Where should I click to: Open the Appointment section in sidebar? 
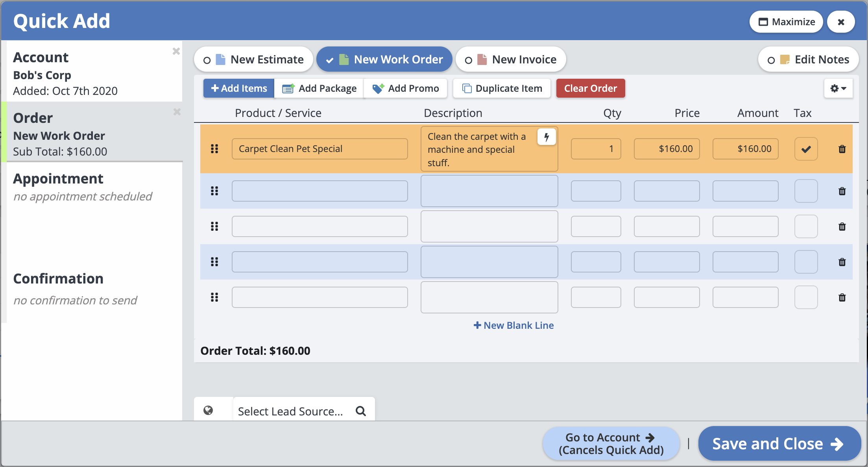58,179
